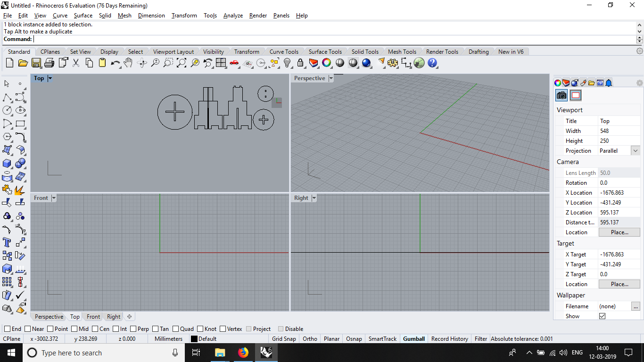
Task: Open the Curve menu
Action: tap(60, 16)
